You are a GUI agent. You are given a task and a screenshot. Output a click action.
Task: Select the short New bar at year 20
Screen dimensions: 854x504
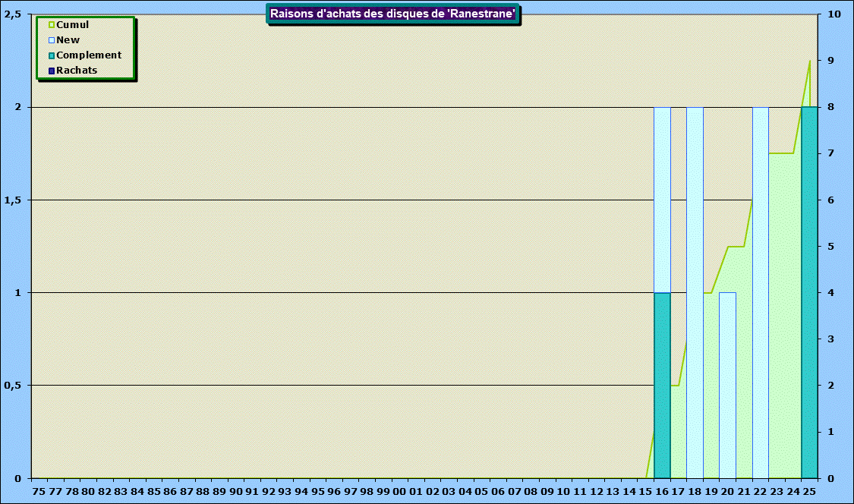click(727, 385)
